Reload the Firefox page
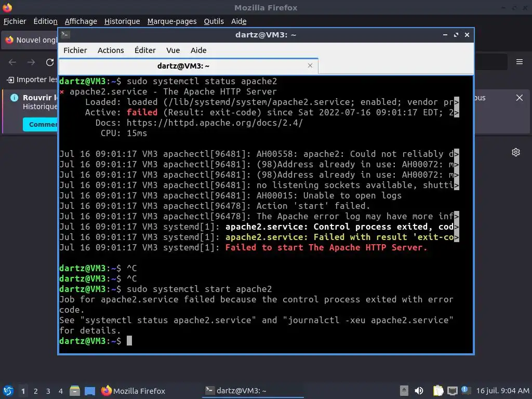This screenshot has width=532, height=399. coord(50,62)
